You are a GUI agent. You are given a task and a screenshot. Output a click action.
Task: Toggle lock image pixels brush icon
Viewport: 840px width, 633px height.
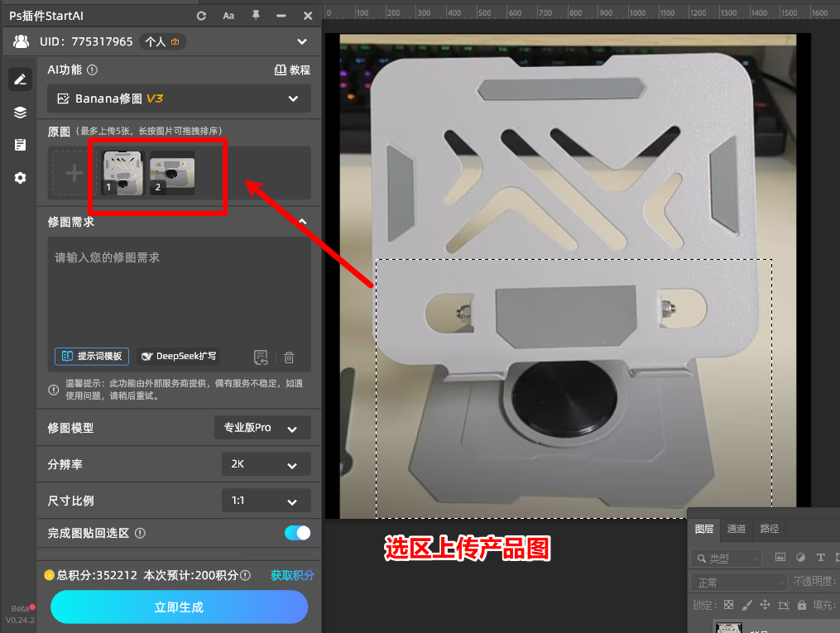pos(746,605)
